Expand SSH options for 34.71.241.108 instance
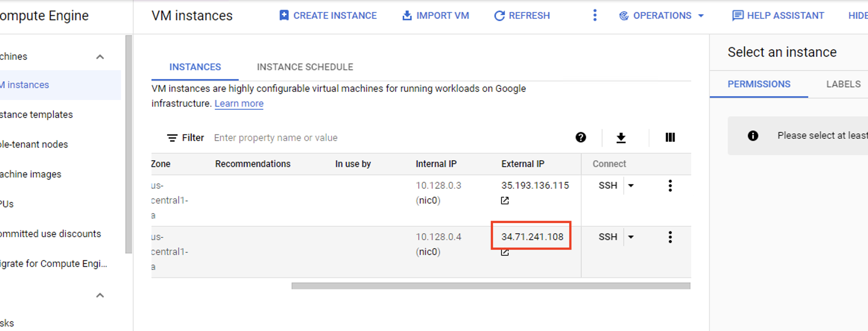 631,237
